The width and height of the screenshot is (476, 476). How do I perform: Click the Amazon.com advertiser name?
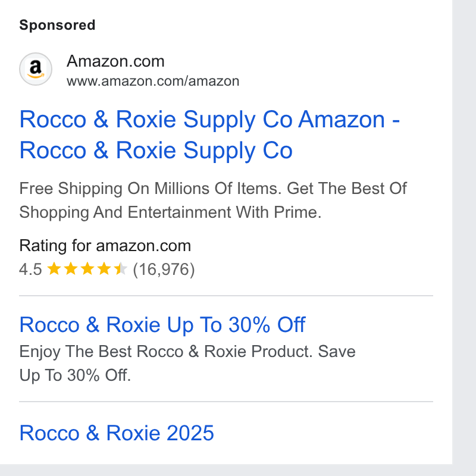[115, 61]
